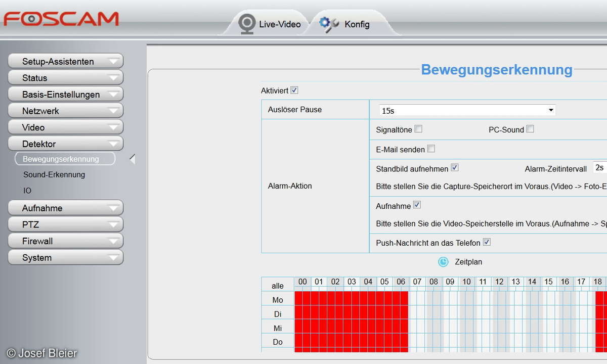
Task: Enable the Signaltöne checkbox
Action: (418, 129)
